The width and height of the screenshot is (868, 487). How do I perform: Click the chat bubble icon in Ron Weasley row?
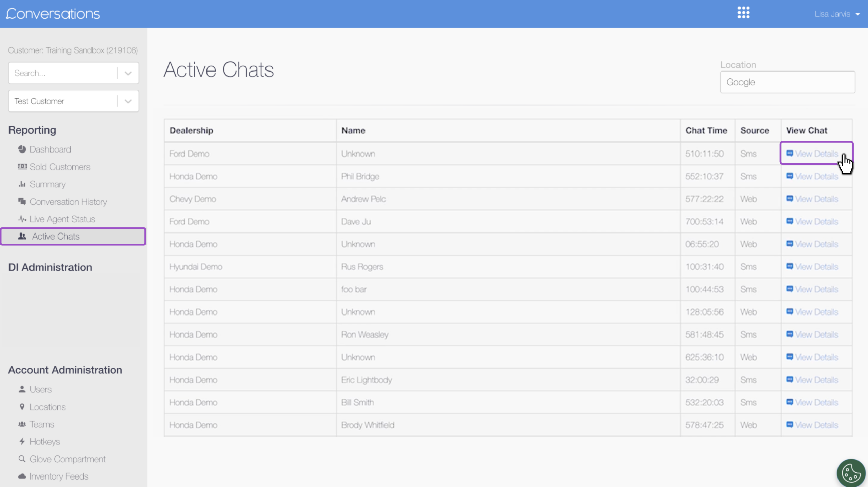[x=790, y=334]
